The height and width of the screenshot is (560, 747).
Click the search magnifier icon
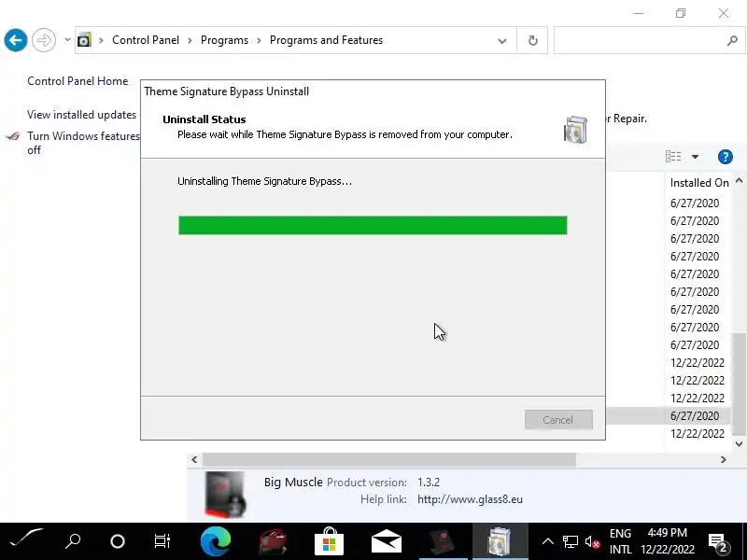coord(732,40)
